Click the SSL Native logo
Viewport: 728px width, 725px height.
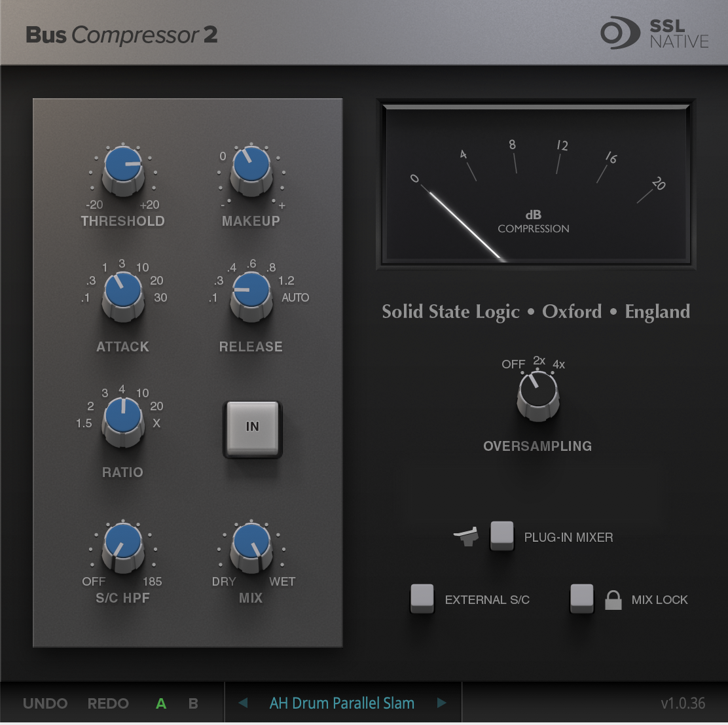click(655, 33)
